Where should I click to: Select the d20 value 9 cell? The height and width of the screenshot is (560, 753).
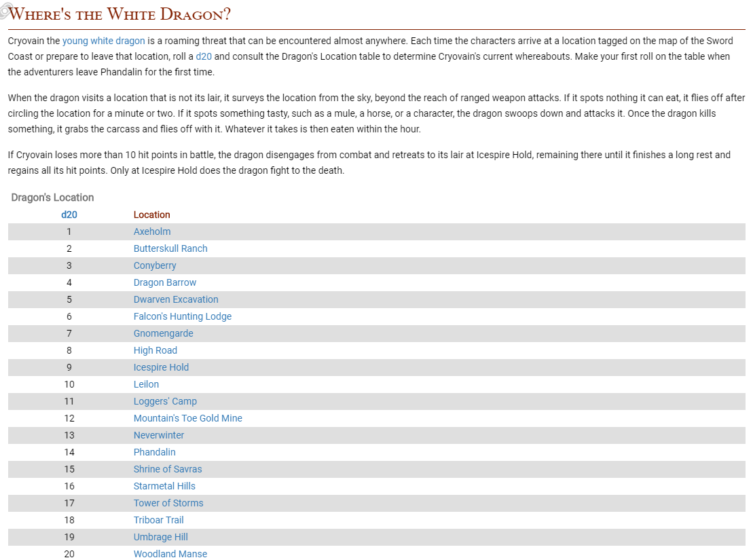tap(69, 367)
